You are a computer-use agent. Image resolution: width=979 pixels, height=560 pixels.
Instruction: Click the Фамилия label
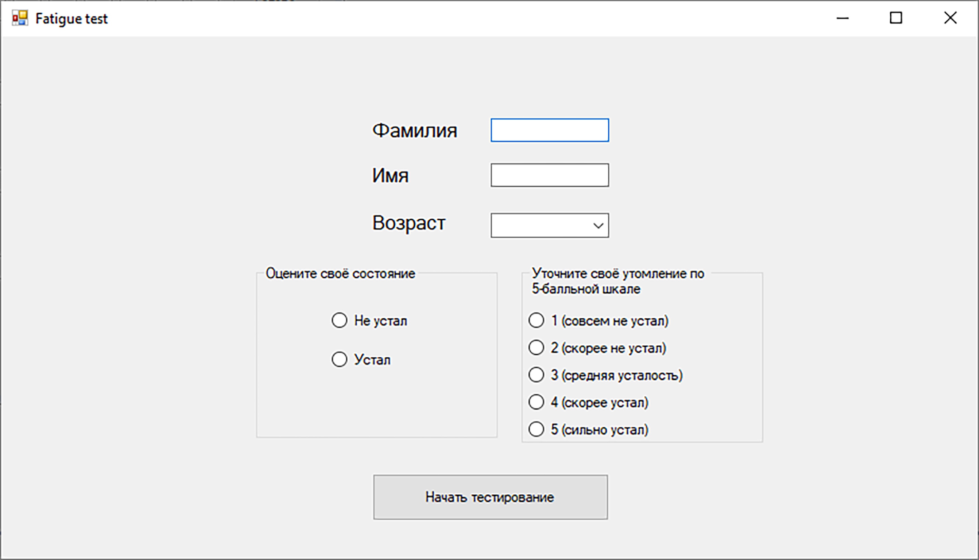(x=414, y=131)
